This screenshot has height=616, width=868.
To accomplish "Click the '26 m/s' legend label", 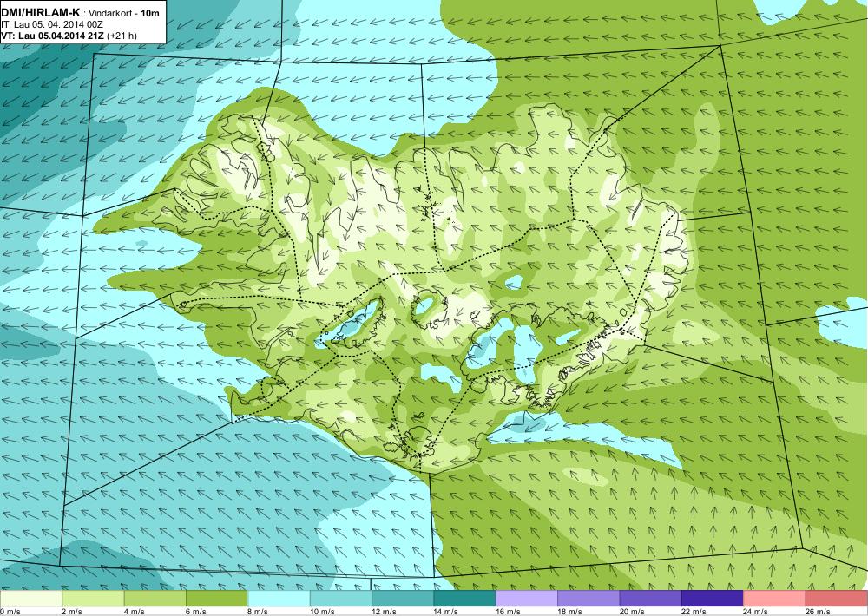I will click(819, 612).
